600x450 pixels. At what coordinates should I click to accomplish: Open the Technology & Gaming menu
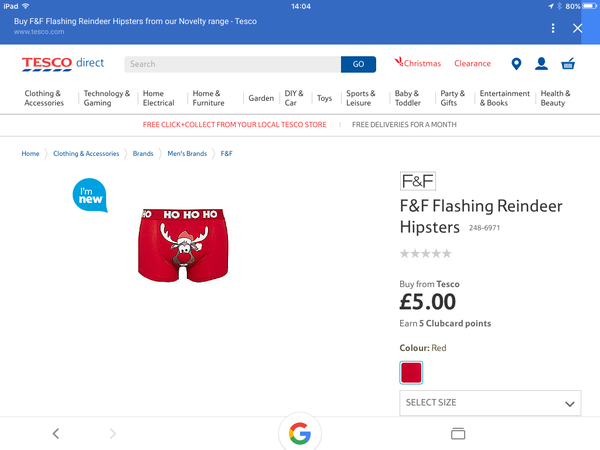(106, 98)
